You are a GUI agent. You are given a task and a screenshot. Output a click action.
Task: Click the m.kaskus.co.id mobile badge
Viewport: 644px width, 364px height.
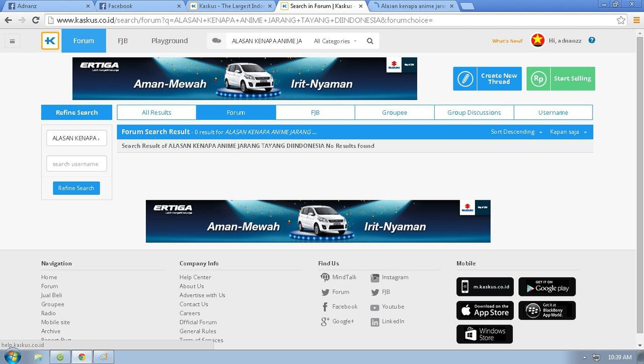click(485, 287)
